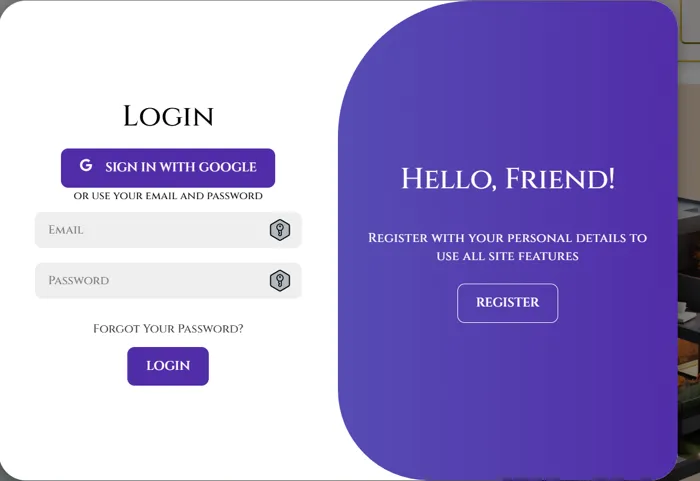Click the key icon in Password field
This screenshot has height=481, width=700.
[x=280, y=280]
